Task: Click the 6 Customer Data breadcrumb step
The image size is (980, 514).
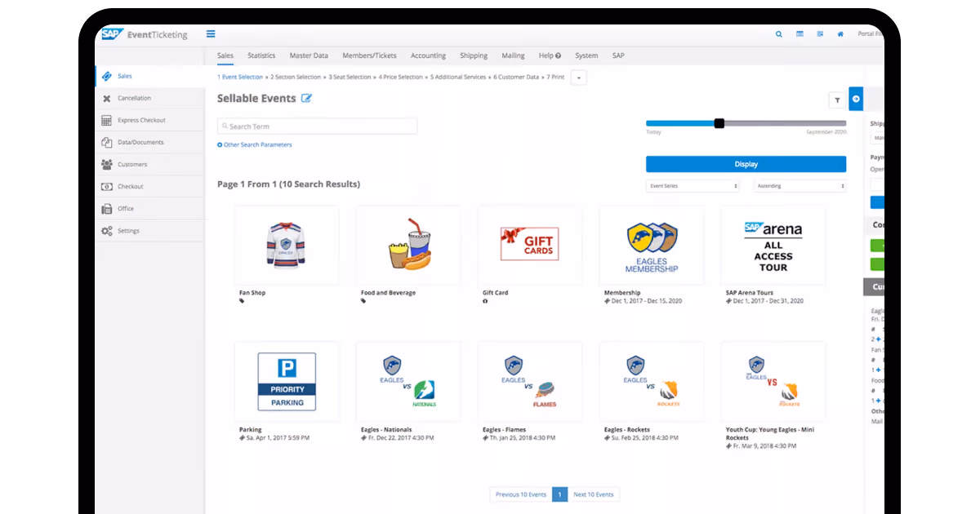Action: click(516, 77)
